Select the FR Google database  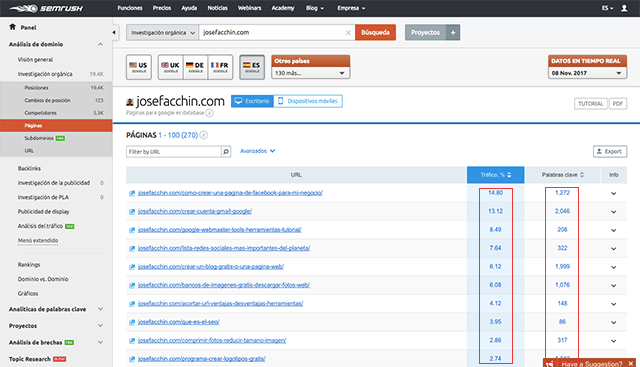point(220,67)
